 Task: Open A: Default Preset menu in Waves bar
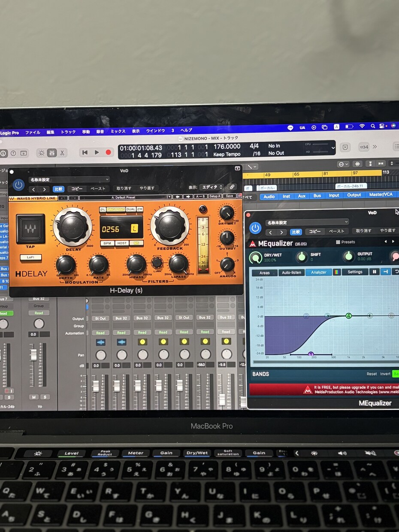pos(125,197)
